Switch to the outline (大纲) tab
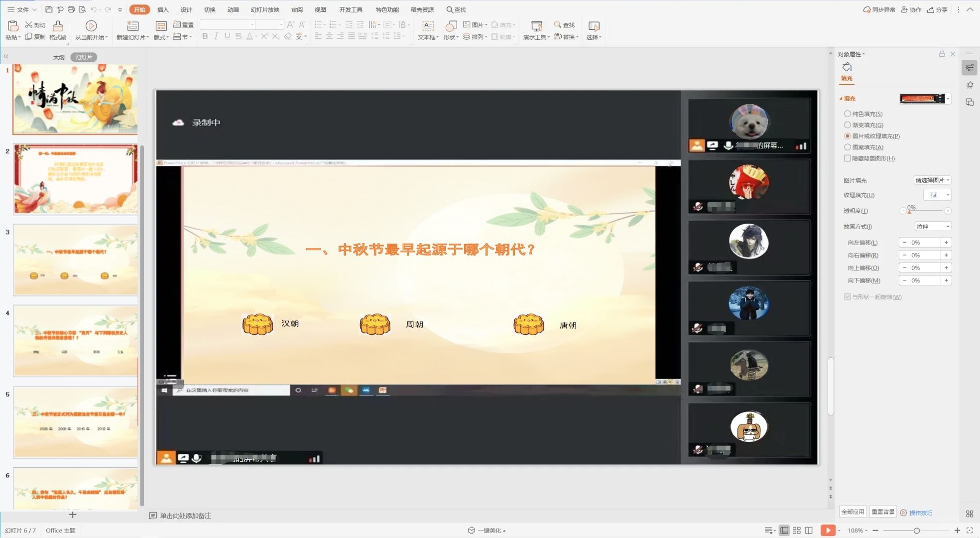This screenshot has height=538, width=980. (59, 57)
